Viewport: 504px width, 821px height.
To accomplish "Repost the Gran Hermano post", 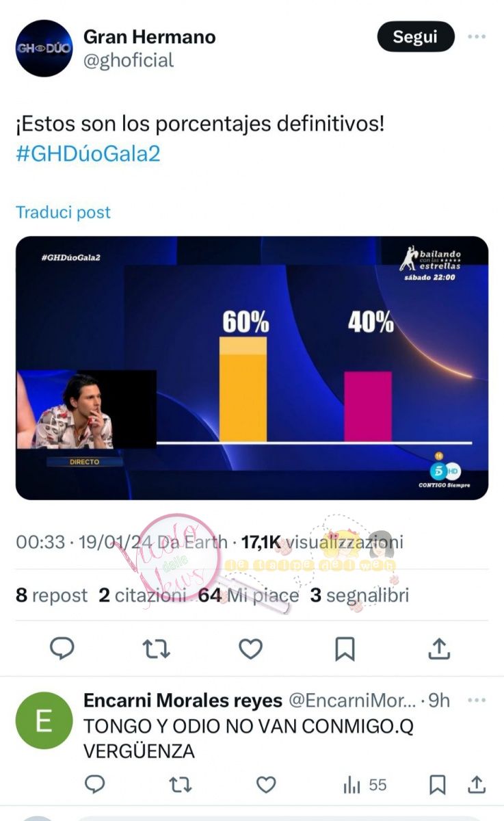I will pyautogui.click(x=156, y=648).
